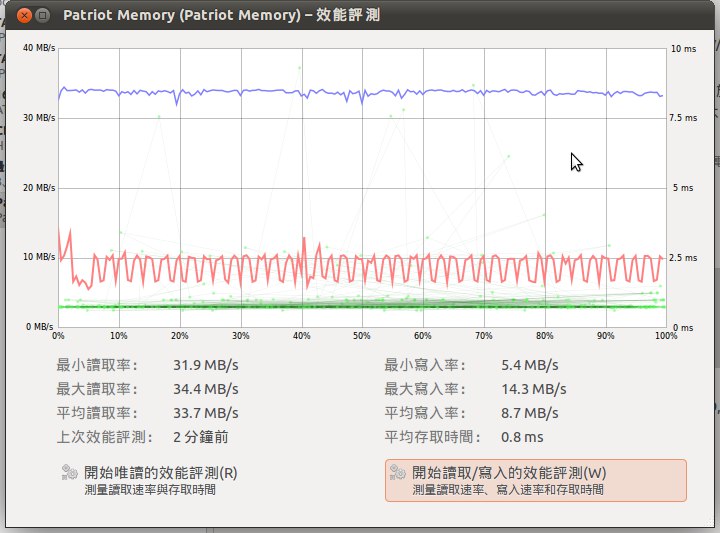The height and width of the screenshot is (533, 720).
Task: Select the minimum read rate value 31.9 MB/s
Action: [206, 365]
